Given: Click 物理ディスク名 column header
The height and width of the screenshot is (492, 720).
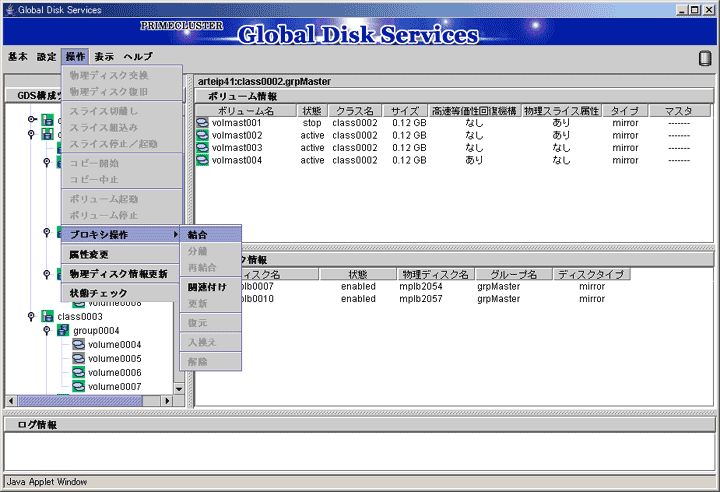Looking at the screenshot, I should 436,274.
